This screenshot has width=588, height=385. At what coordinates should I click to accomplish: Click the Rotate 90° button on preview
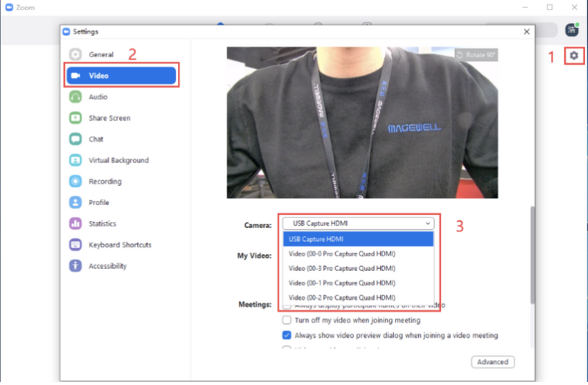pos(476,55)
